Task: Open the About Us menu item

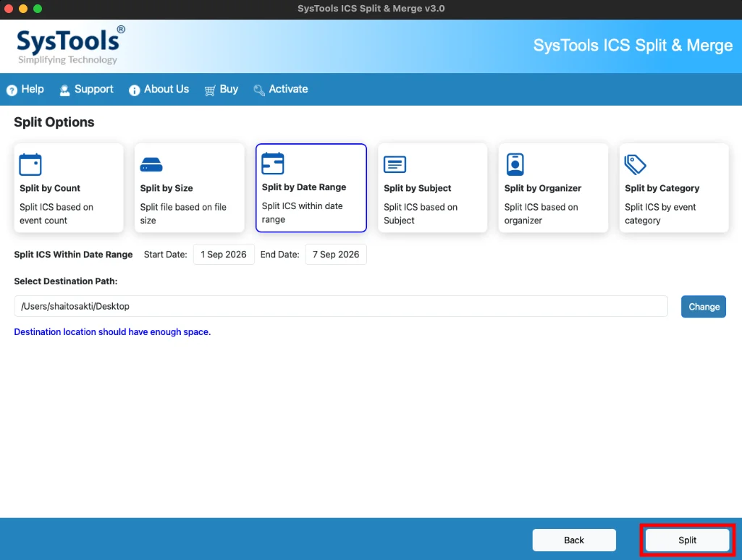Action: [x=159, y=90]
